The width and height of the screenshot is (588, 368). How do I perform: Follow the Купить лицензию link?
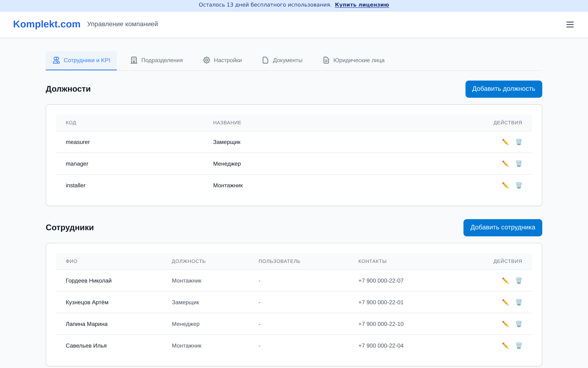click(x=362, y=5)
